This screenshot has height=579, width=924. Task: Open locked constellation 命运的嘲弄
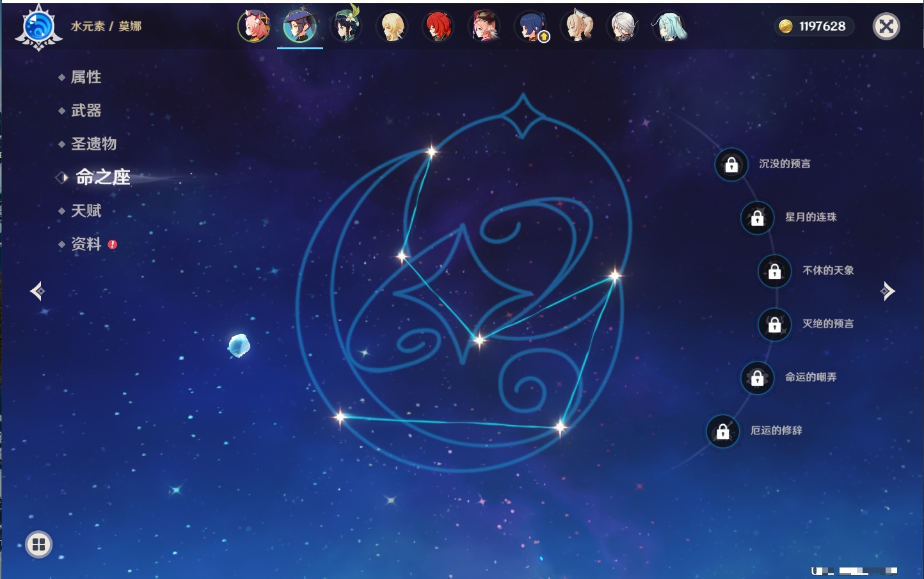[x=758, y=378]
